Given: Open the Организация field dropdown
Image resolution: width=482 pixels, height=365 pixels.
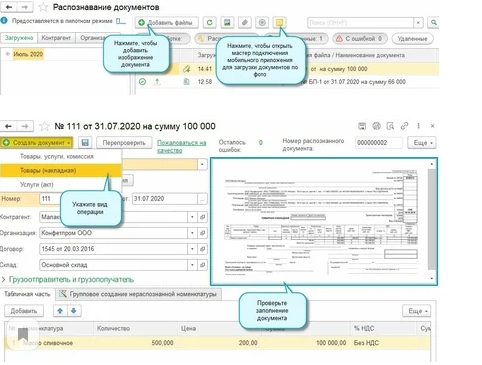Looking at the screenshot, I should (x=192, y=233).
